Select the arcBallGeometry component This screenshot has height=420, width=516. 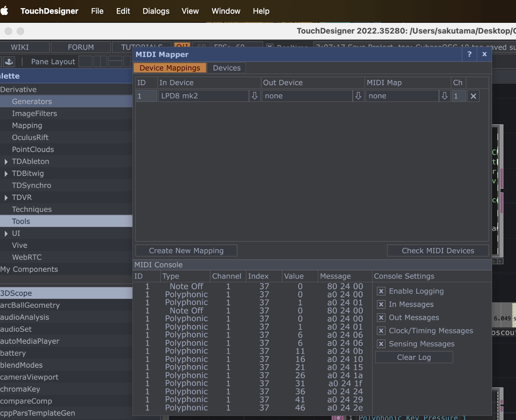pos(66,305)
